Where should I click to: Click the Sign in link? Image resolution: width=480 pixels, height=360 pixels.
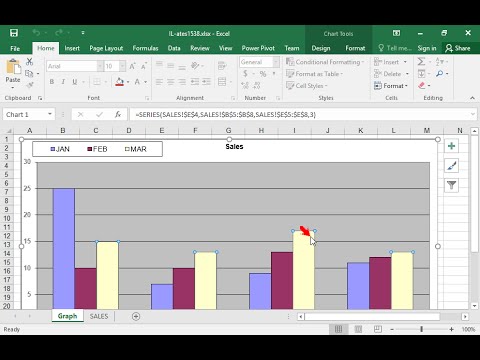(x=427, y=48)
